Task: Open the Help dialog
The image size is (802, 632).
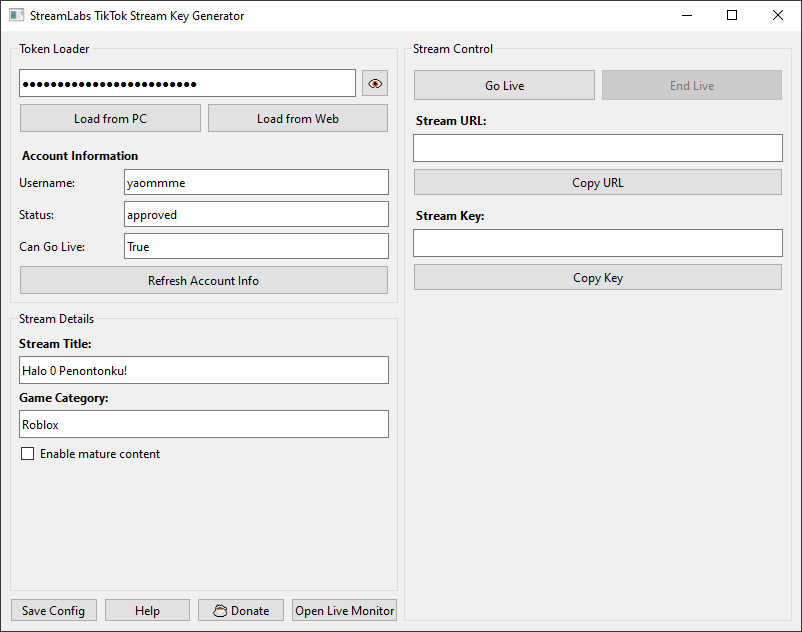Action: point(146,610)
